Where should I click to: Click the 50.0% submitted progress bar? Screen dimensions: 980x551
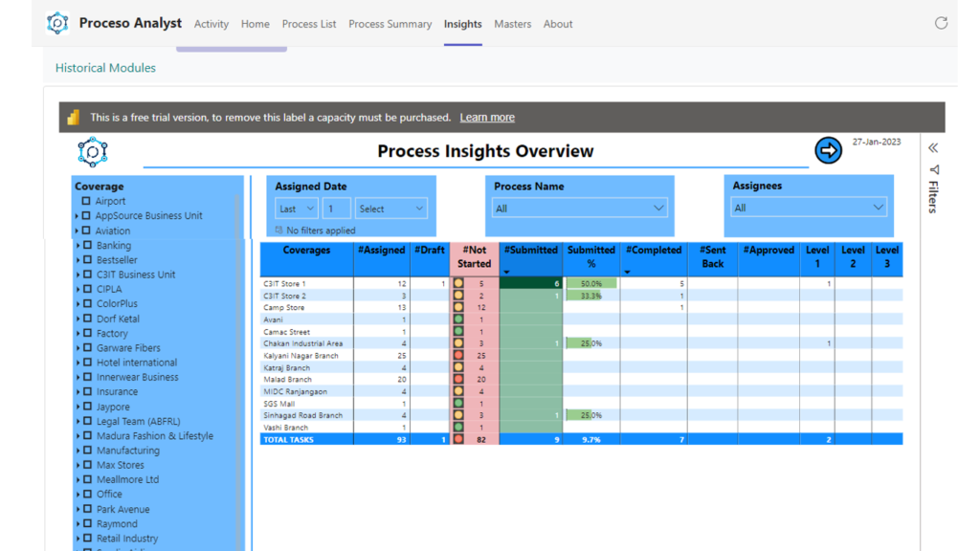[590, 284]
